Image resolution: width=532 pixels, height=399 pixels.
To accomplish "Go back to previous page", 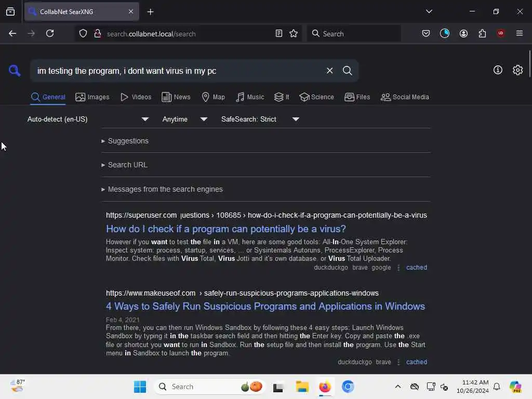I will coord(12,33).
